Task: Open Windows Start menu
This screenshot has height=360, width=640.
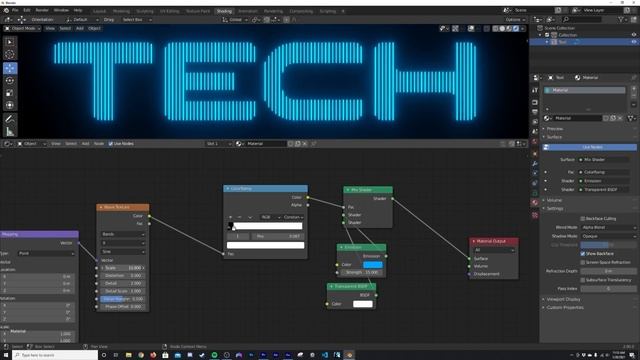Action: click(6, 355)
